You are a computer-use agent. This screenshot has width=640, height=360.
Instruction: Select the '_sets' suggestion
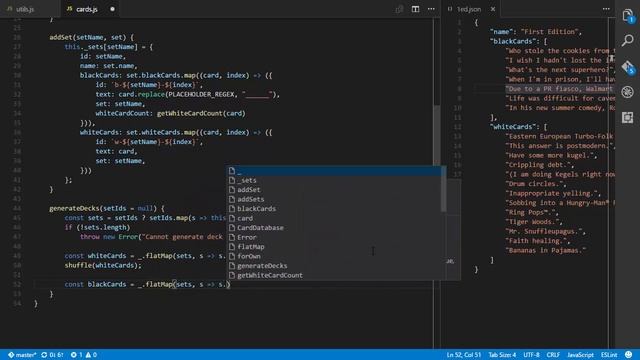(333, 180)
